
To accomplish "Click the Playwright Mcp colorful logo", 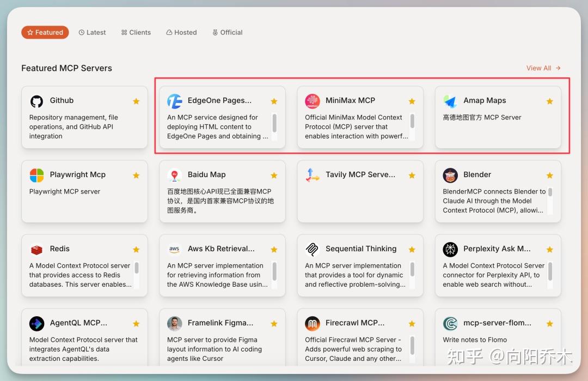I will point(37,175).
